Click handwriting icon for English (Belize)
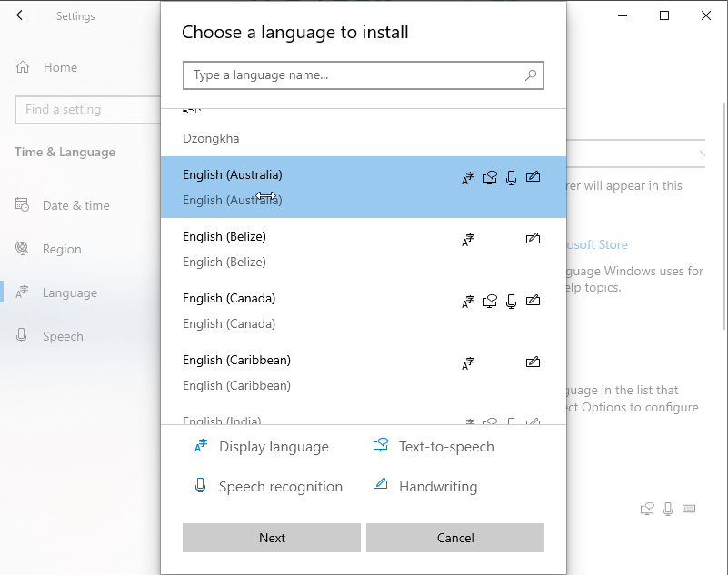728x575 pixels. [x=533, y=239]
